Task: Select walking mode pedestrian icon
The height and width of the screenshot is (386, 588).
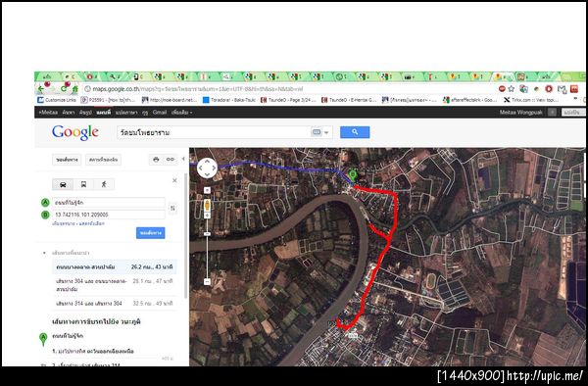Action: coord(104,184)
